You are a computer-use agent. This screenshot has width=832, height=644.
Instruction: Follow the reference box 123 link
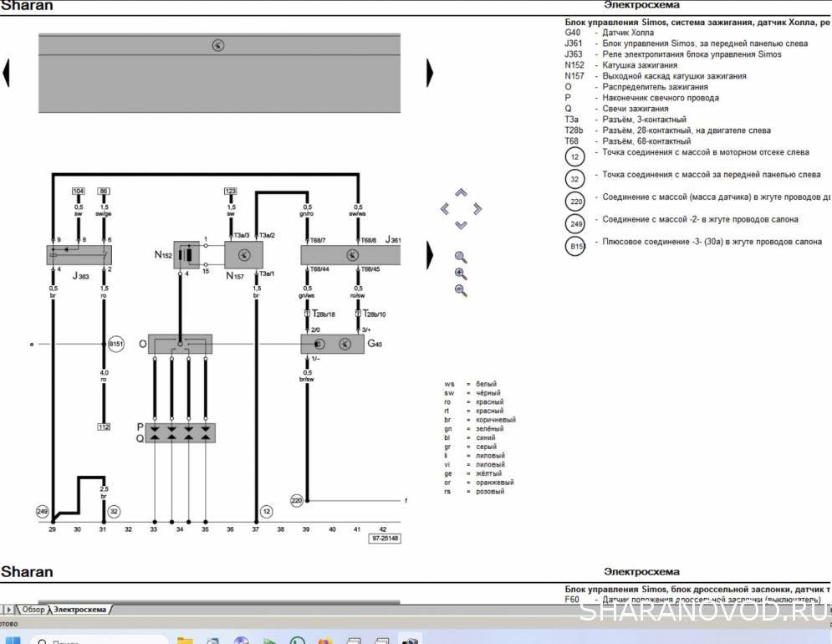point(230,192)
